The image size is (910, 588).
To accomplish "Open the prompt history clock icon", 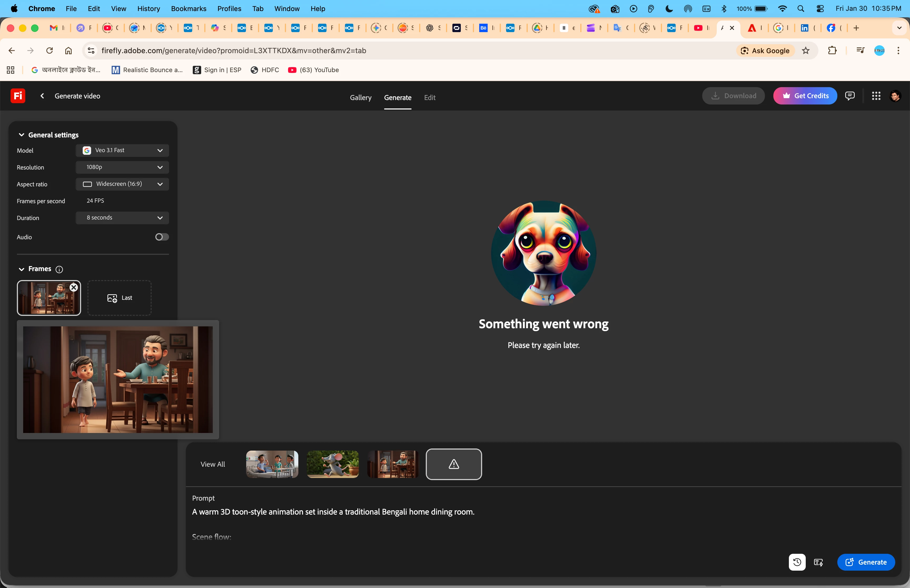I will click(797, 562).
